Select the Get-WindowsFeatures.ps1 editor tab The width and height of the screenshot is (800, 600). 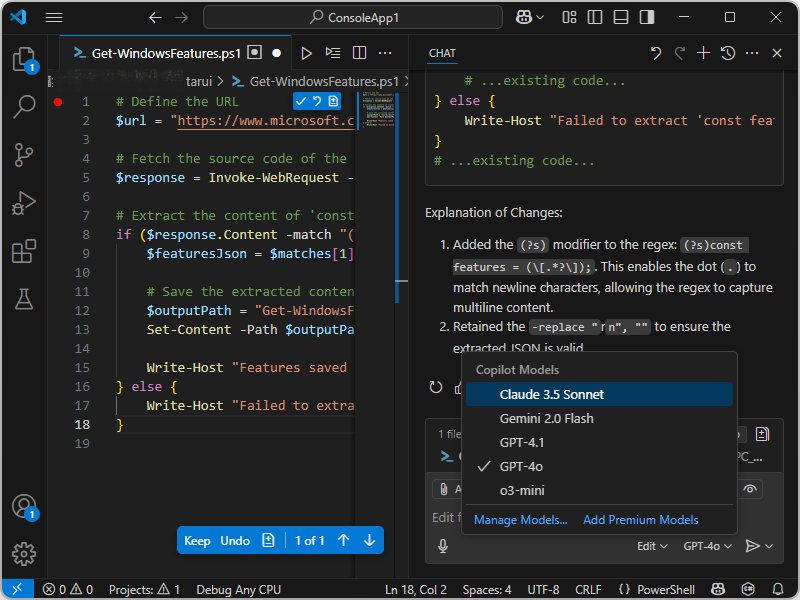tap(165, 53)
